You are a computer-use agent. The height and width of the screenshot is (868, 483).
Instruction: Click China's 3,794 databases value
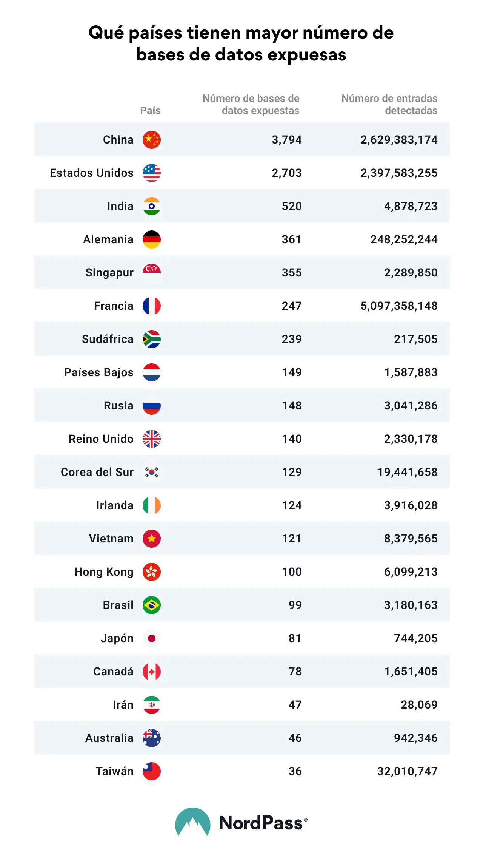point(287,140)
